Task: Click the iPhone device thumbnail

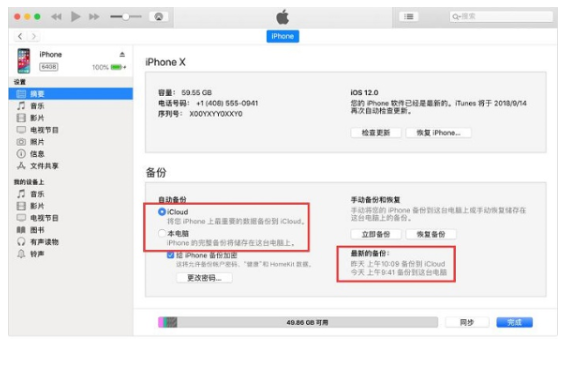Action: point(24,61)
